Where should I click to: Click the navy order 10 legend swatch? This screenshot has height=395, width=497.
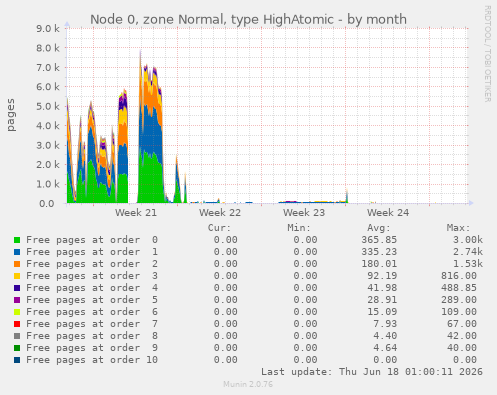[x=17, y=360]
